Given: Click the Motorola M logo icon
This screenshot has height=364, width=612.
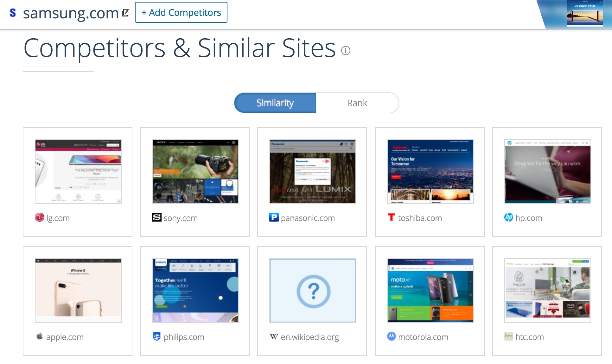Looking at the screenshot, I should coord(392,336).
